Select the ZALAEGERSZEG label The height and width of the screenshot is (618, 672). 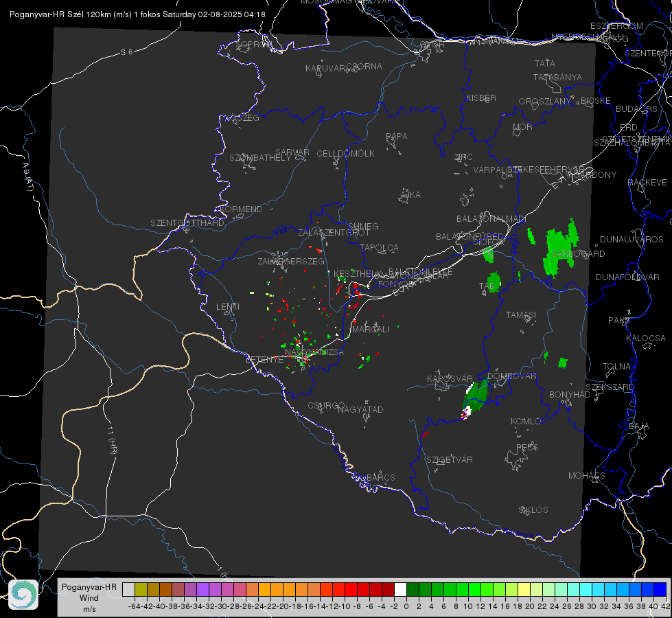pos(291,262)
